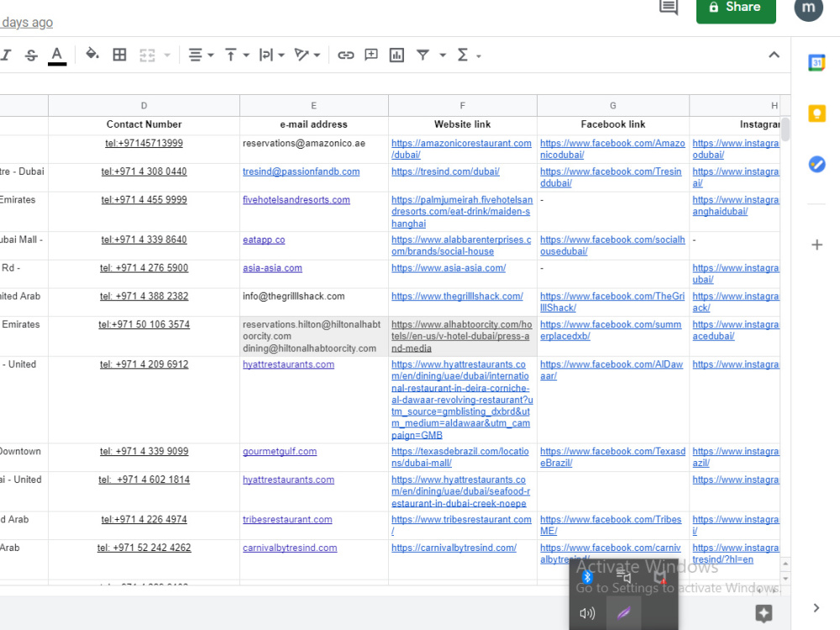Click the Explore button at the bottom
840x630 pixels.
pos(764,613)
